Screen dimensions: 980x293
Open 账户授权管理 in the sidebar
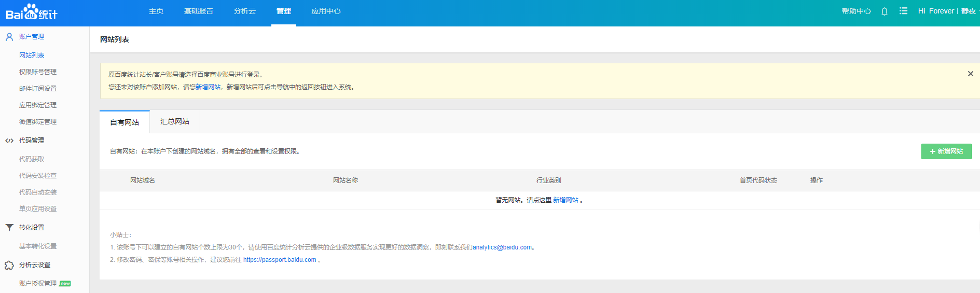38,284
